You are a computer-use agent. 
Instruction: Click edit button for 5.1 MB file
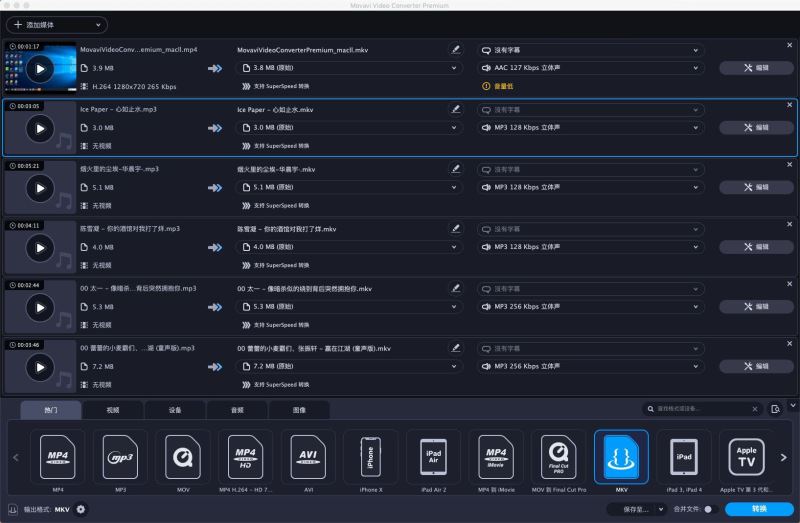tap(756, 187)
